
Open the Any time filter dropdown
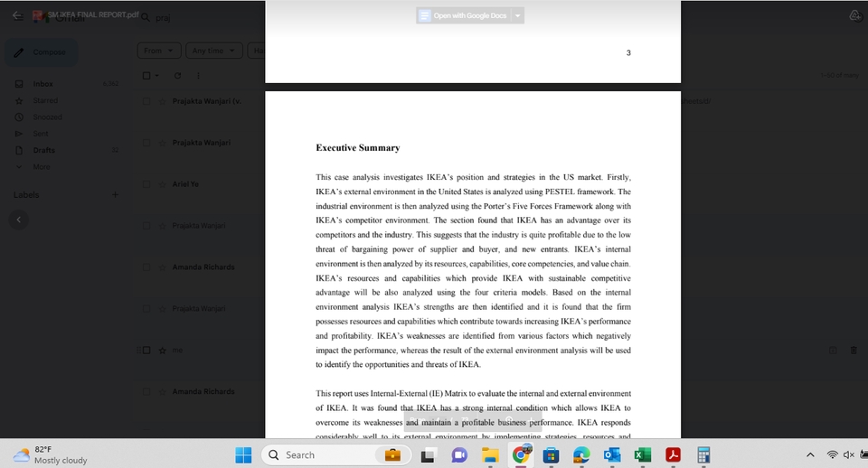213,51
